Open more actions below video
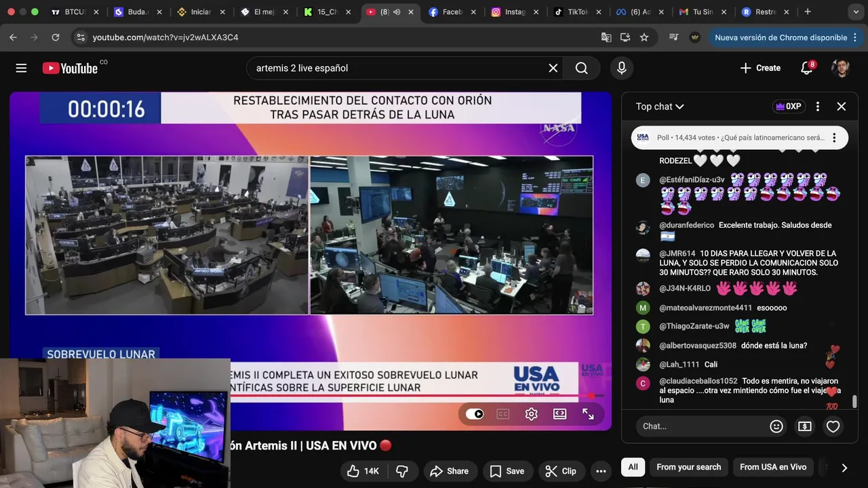The height and width of the screenshot is (488, 868). [601, 471]
